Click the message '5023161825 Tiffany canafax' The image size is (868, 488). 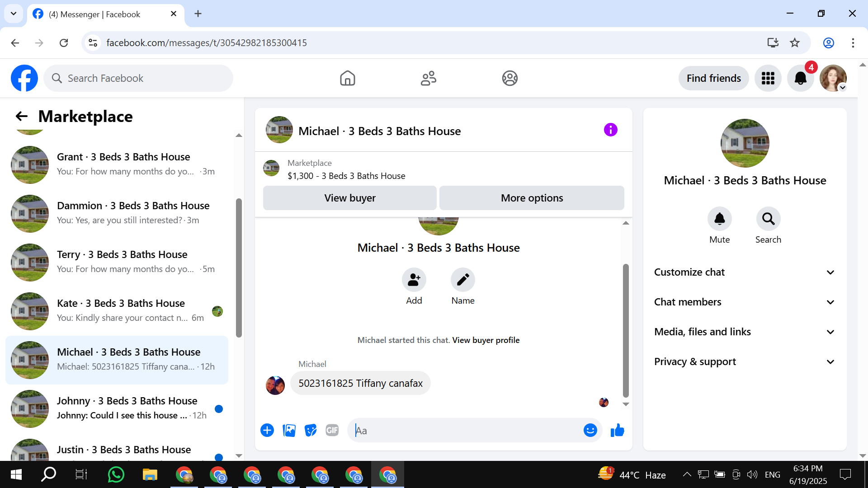pyautogui.click(x=360, y=383)
